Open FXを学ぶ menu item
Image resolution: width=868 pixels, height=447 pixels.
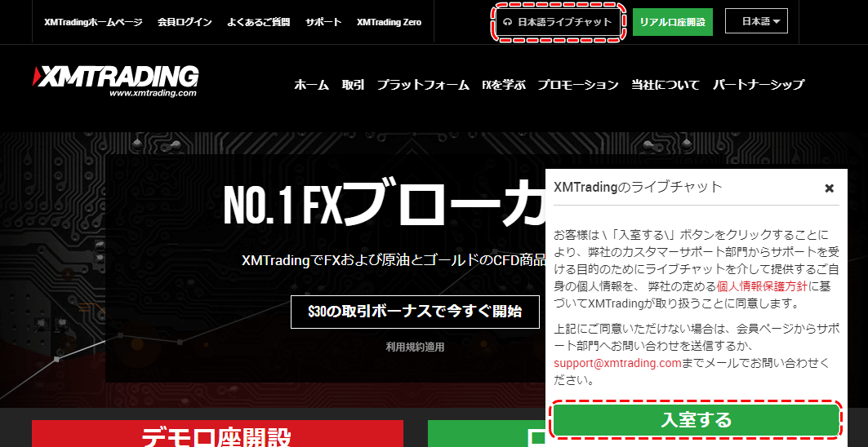click(x=503, y=85)
